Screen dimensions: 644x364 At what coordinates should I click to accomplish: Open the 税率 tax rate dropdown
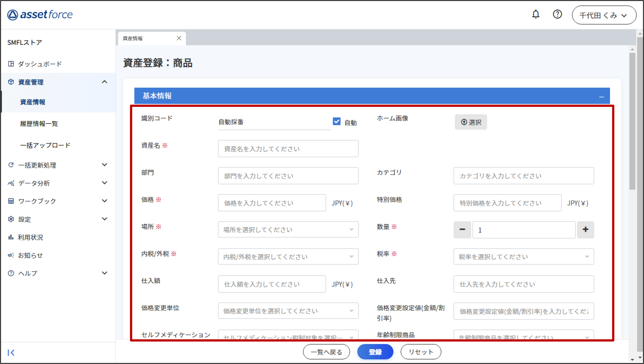[x=523, y=256]
